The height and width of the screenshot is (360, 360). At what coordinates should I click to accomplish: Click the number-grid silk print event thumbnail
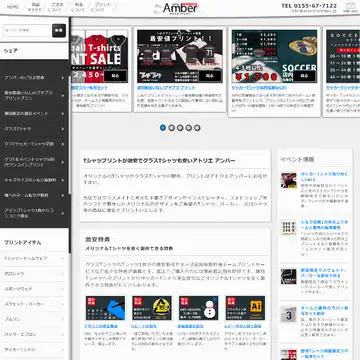tap(288, 228)
